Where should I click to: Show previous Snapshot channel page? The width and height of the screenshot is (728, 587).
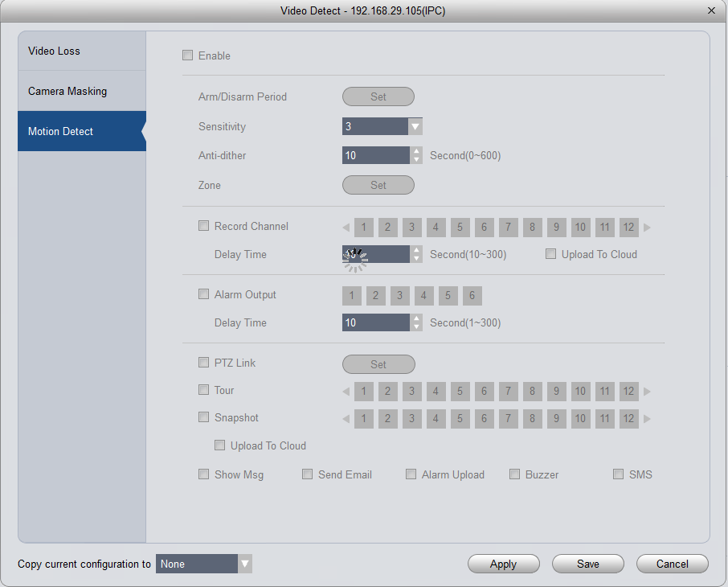click(346, 419)
